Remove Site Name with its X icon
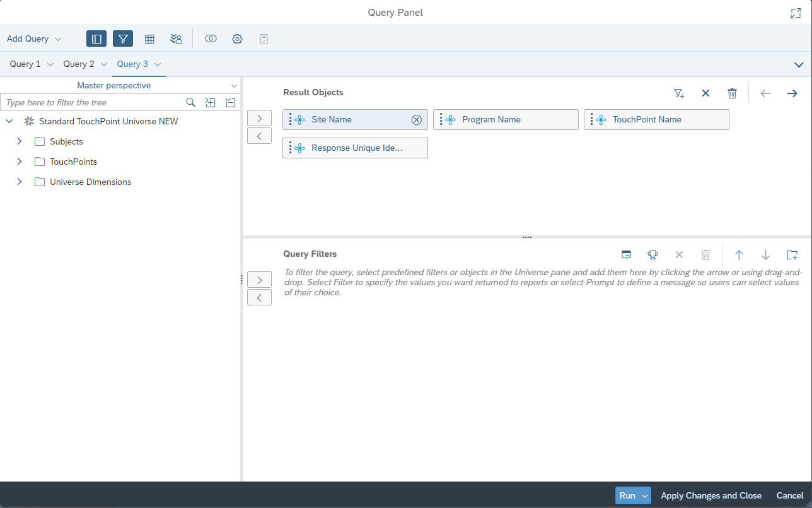812x508 pixels. coord(416,120)
